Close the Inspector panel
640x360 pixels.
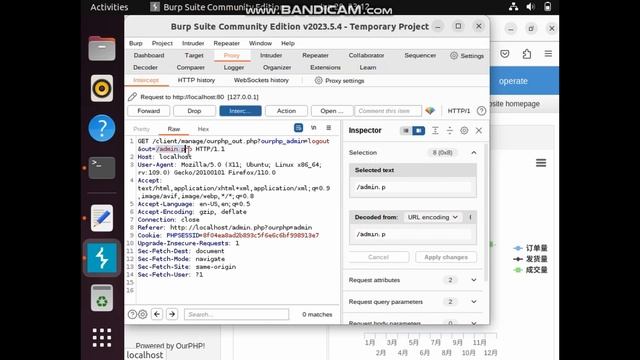tap(479, 131)
